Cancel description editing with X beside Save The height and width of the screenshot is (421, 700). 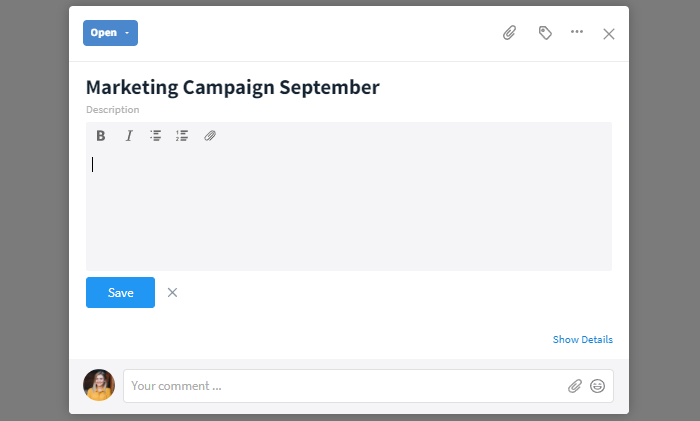172,292
